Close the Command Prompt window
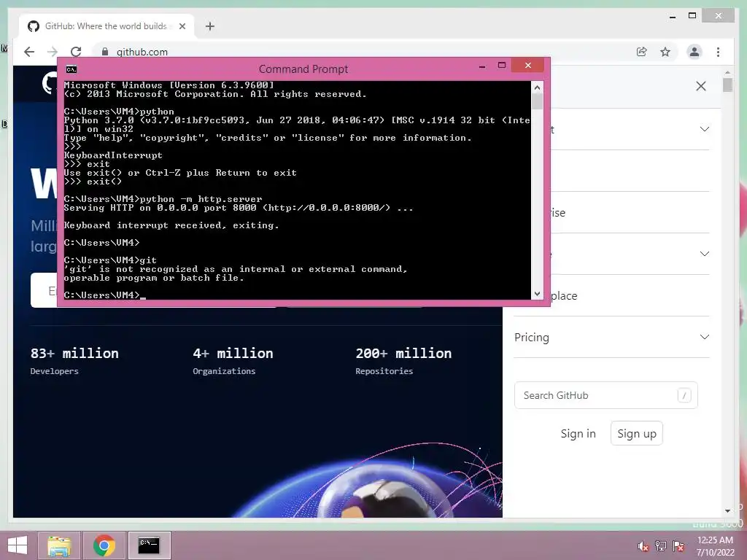 click(528, 65)
